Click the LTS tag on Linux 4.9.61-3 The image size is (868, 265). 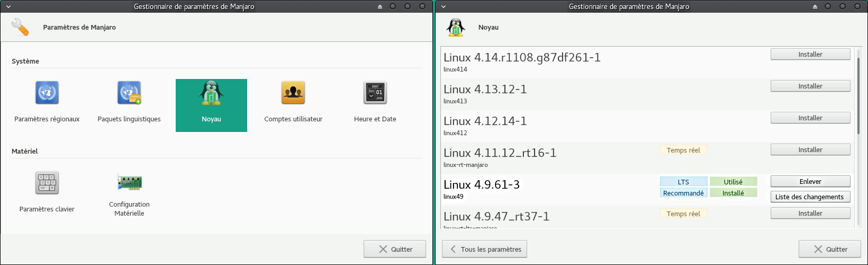coord(683,182)
